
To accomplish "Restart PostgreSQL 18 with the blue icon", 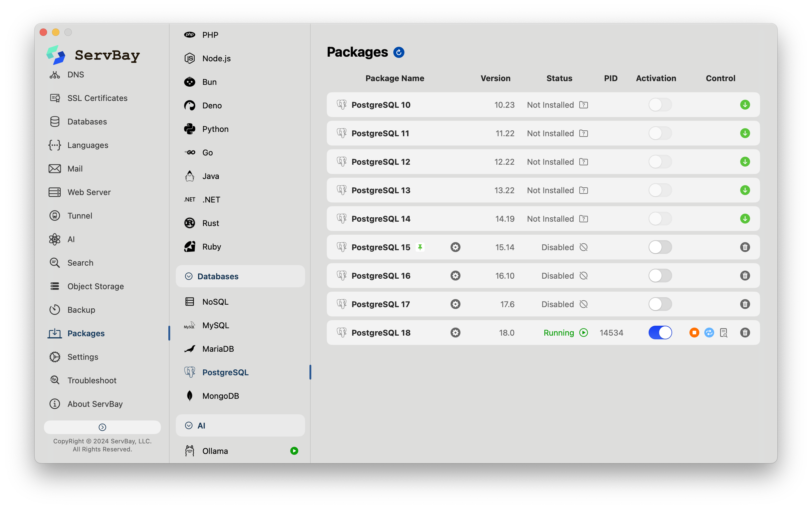I will [709, 333].
